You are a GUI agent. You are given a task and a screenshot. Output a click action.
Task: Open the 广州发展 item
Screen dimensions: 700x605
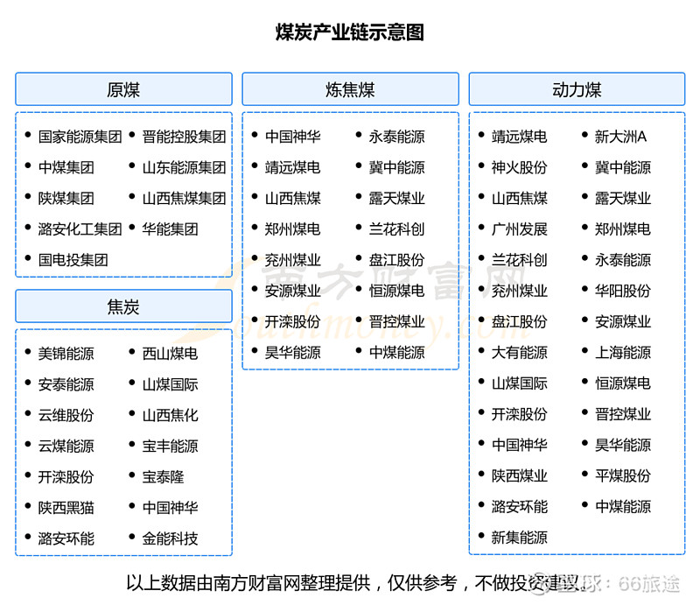[x=519, y=229]
